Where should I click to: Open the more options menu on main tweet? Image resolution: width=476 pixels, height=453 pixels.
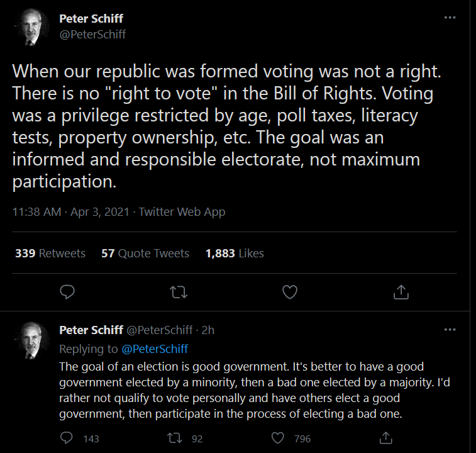tap(450, 18)
